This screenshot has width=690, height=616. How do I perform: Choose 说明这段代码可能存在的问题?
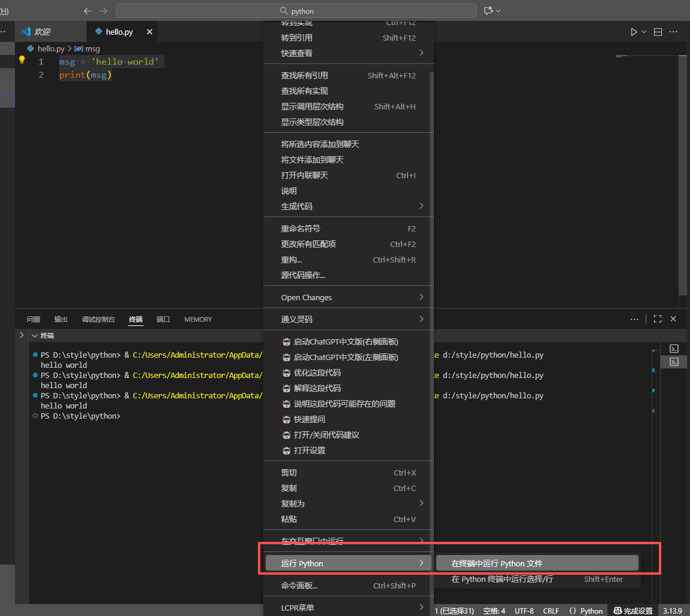click(x=348, y=404)
